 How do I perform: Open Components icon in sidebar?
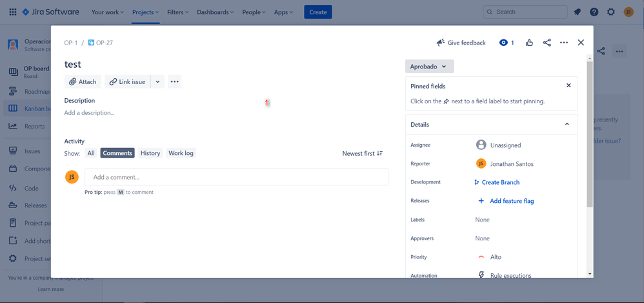tap(13, 169)
